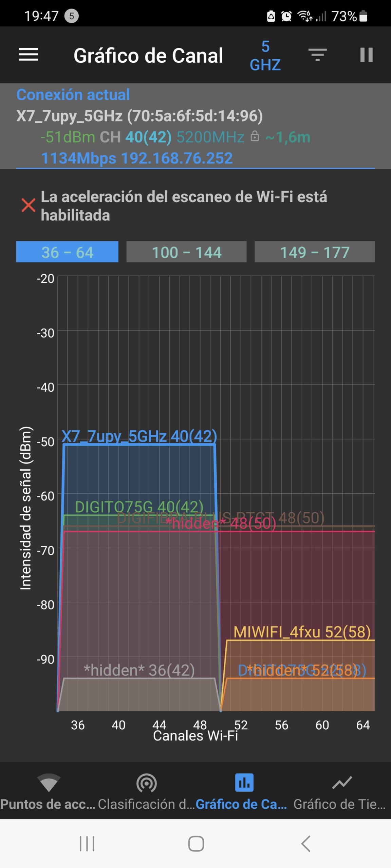Dismiss the Wi-Fi scan acceleration warning

29,205
